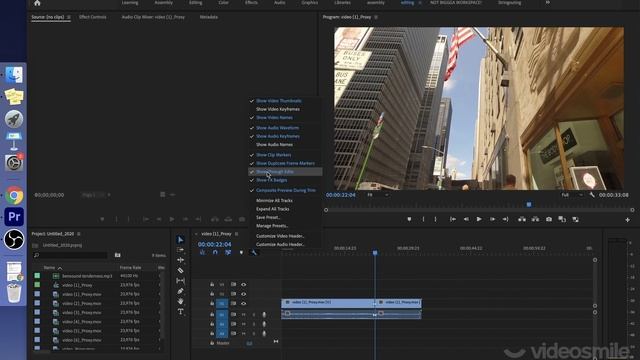The image size is (640, 360).
Task: Select the Razor tool
Action: [x=180, y=270]
